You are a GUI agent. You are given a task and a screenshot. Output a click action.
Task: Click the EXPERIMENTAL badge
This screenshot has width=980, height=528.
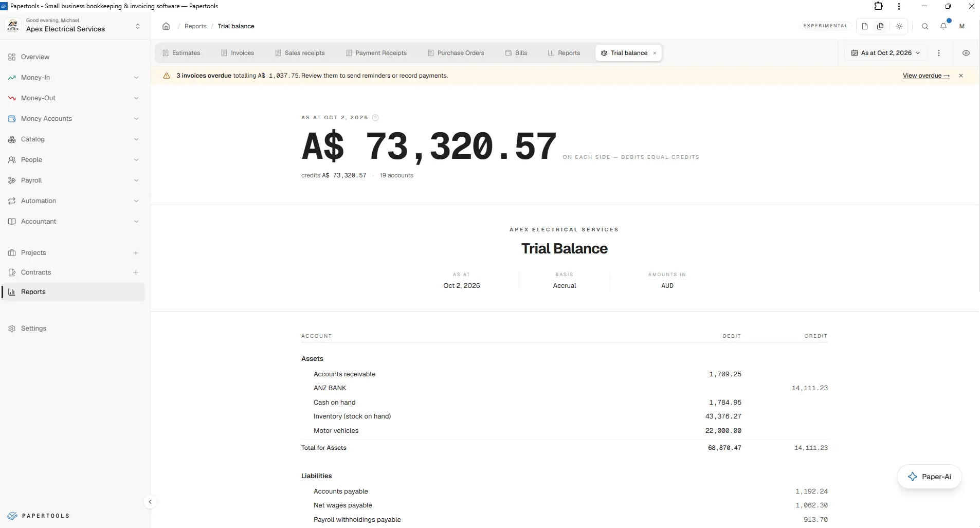click(825, 26)
